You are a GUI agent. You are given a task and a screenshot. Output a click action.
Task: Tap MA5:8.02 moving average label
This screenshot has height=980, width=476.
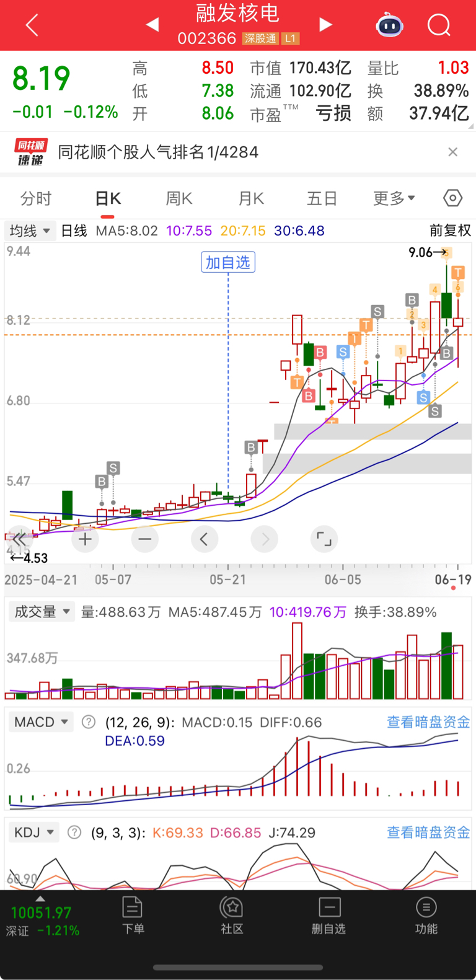pos(127,231)
